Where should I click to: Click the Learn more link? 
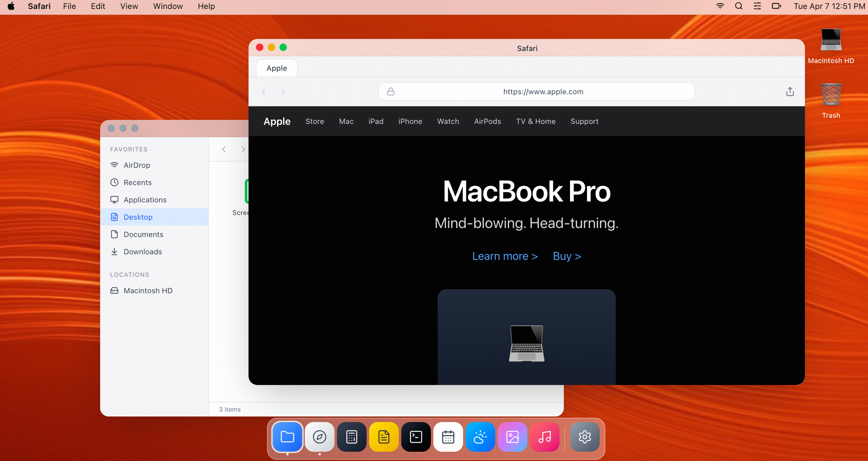[505, 256]
